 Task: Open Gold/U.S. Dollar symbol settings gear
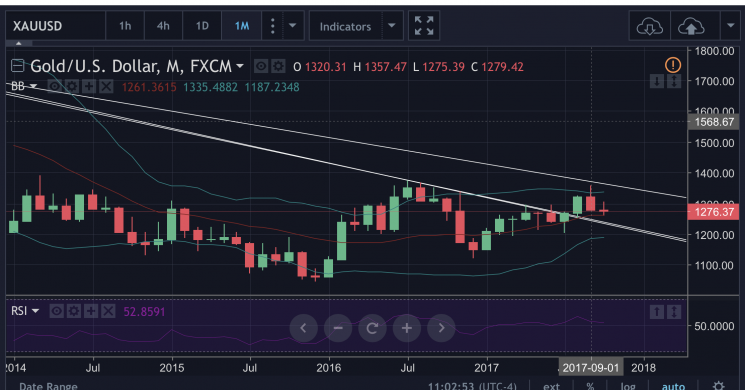pyautogui.click(x=278, y=66)
